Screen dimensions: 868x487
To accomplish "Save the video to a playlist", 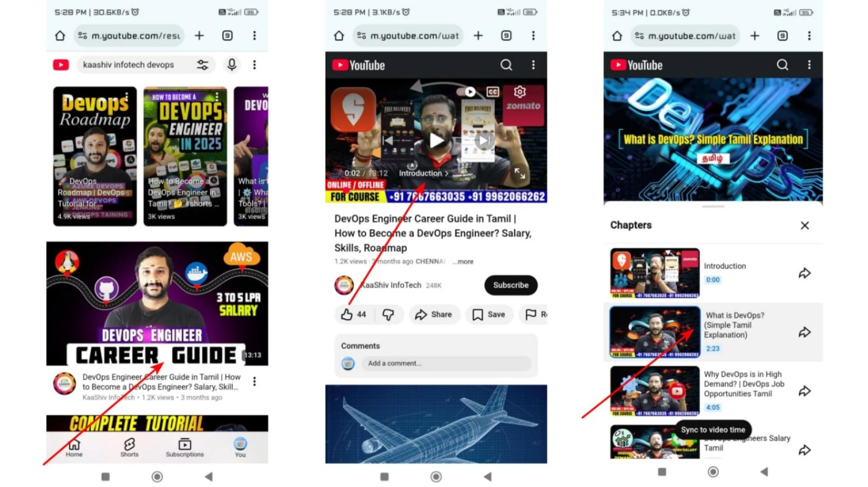I will pos(489,314).
